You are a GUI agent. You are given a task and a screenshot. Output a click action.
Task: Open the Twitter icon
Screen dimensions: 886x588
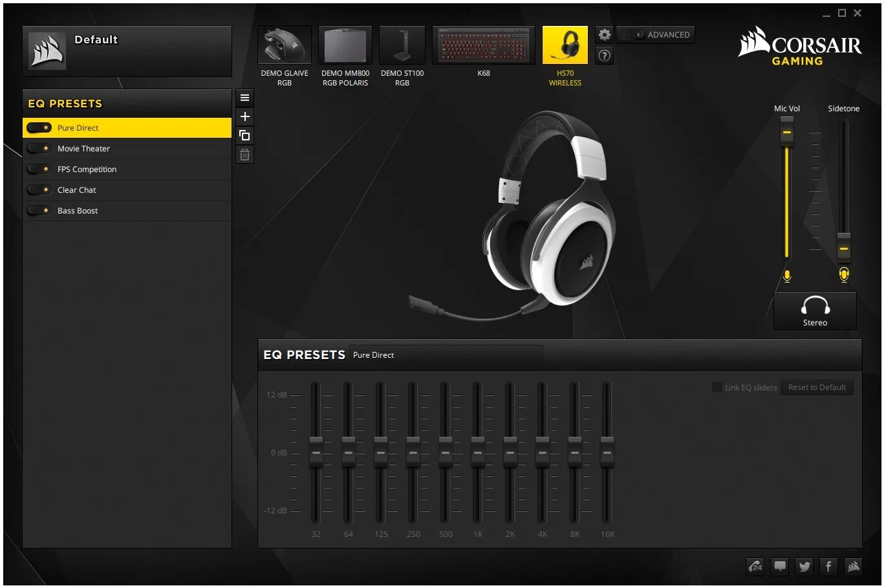pyautogui.click(x=805, y=567)
